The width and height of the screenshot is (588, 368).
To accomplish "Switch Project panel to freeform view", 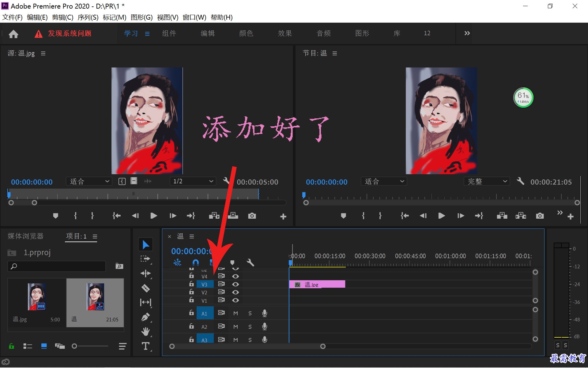I will [60, 346].
